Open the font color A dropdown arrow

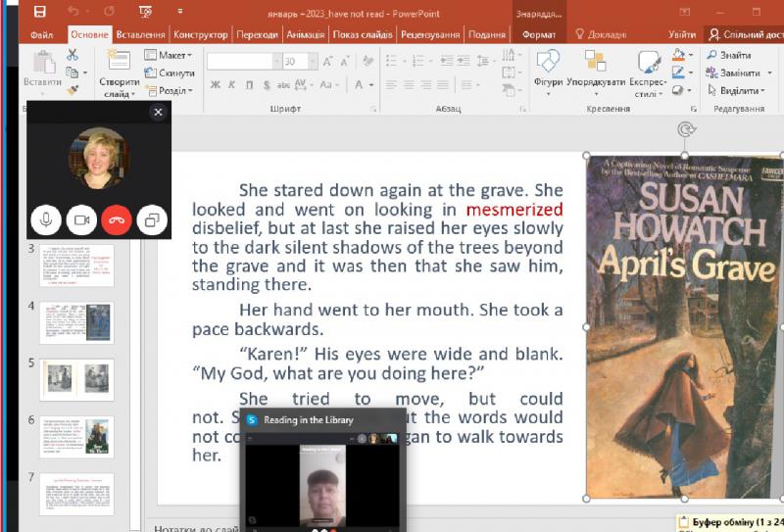(x=371, y=85)
